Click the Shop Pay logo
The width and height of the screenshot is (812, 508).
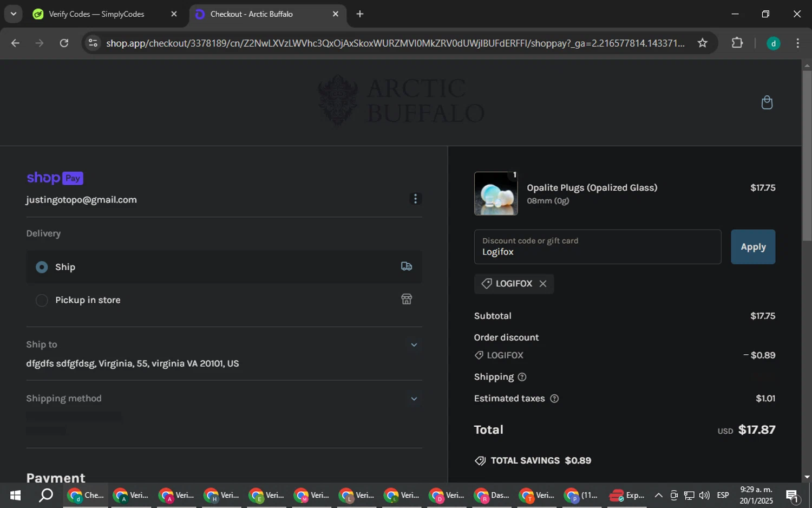tap(55, 178)
